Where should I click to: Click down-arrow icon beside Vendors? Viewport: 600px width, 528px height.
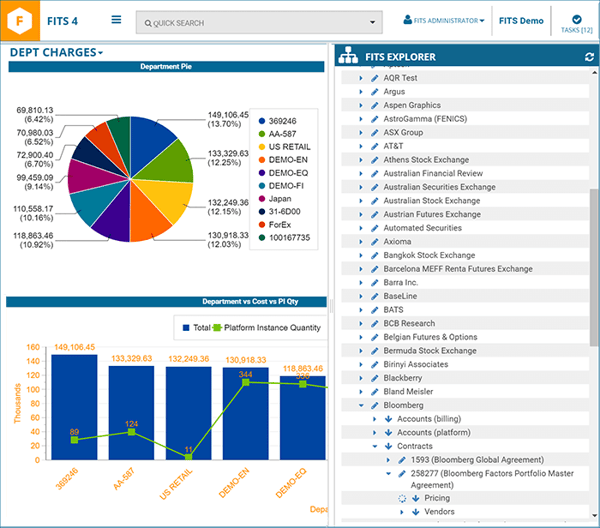coord(416,512)
